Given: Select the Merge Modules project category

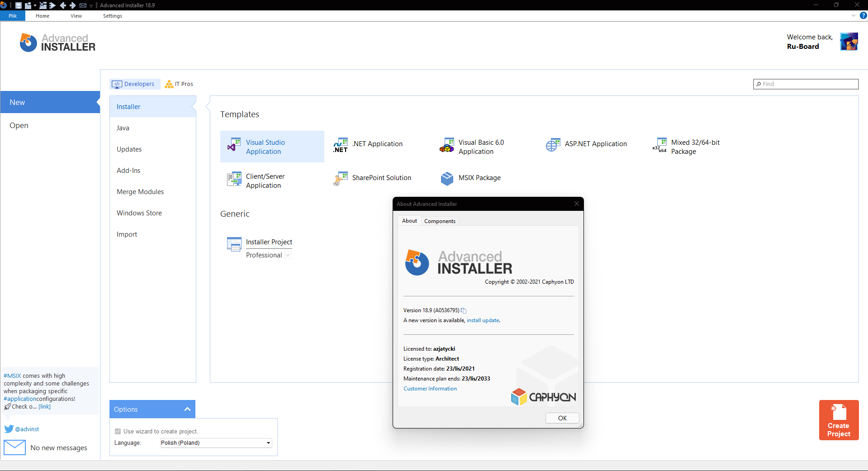Looking at the screenshot, I should click(153, 192).
